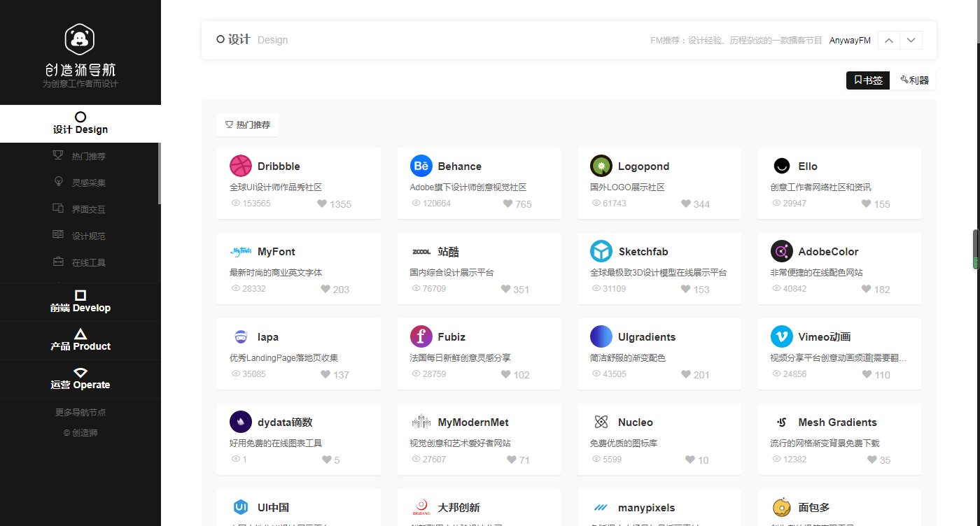The image size is (980, 526).
Task: Open the Nucleo atom icon
Action: [x=601, y=422]
